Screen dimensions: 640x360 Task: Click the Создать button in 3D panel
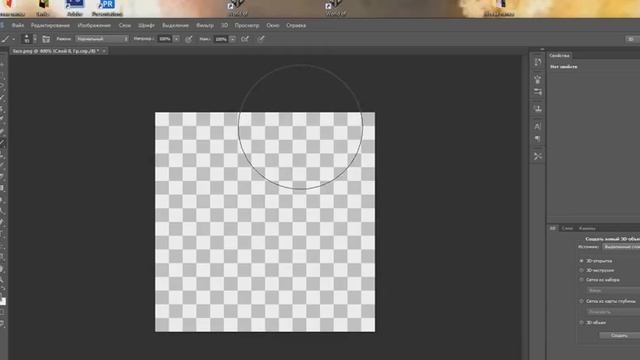(619, 336)
